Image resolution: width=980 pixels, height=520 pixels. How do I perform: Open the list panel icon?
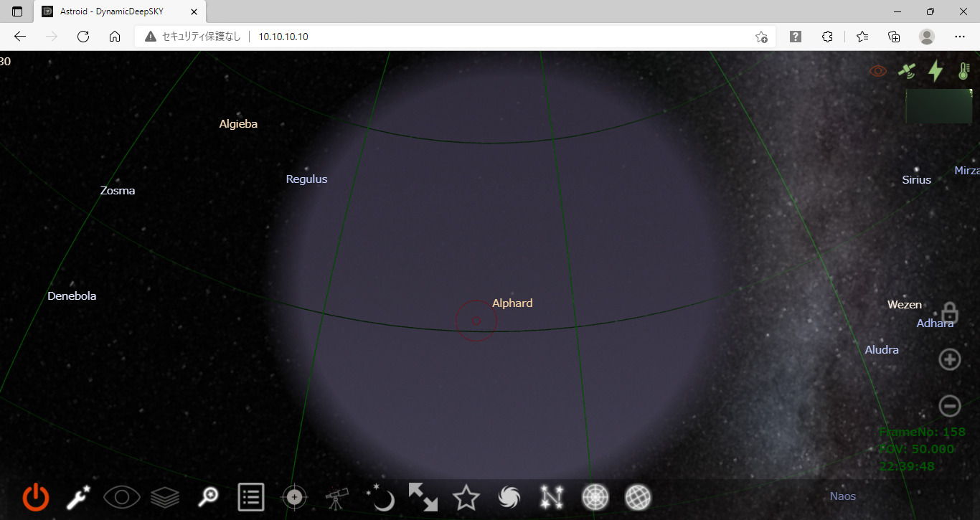[x=251, y=496]
